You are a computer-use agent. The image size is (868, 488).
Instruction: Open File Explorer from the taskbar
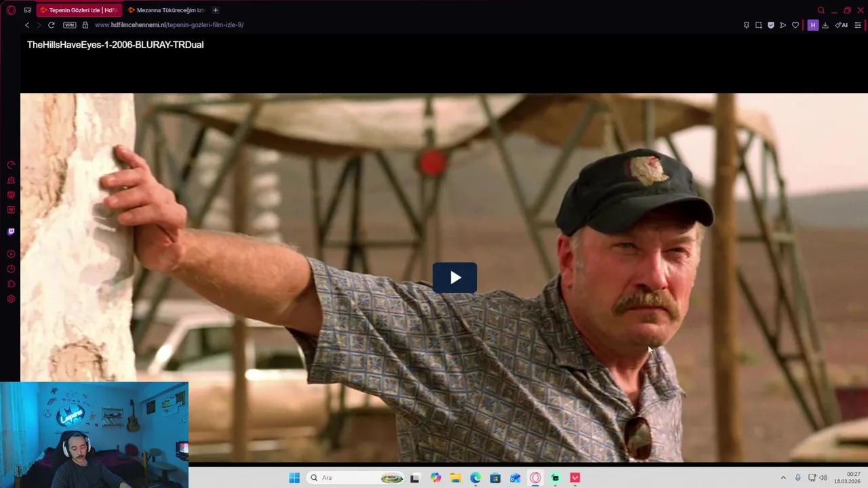click(x=456, y=478)
